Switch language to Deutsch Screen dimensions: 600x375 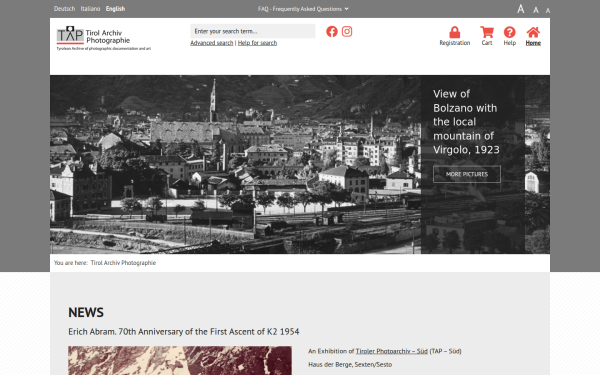pos(64,9)
